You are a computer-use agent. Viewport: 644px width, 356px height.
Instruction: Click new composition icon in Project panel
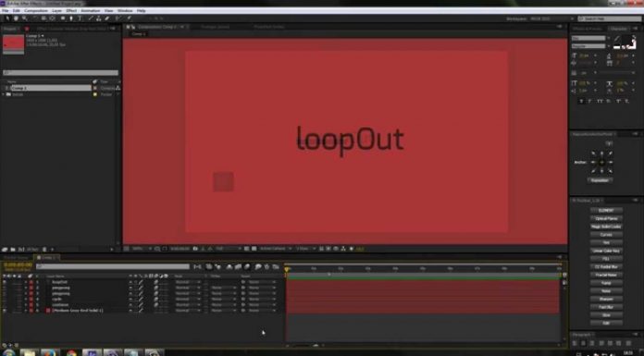21,250
